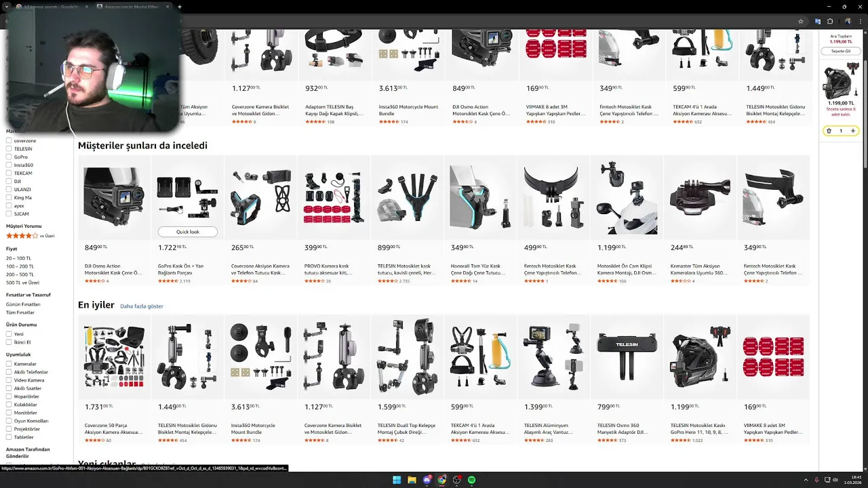
Task: Check the SJCAM brand filter
Action: [x=9, y=214]
